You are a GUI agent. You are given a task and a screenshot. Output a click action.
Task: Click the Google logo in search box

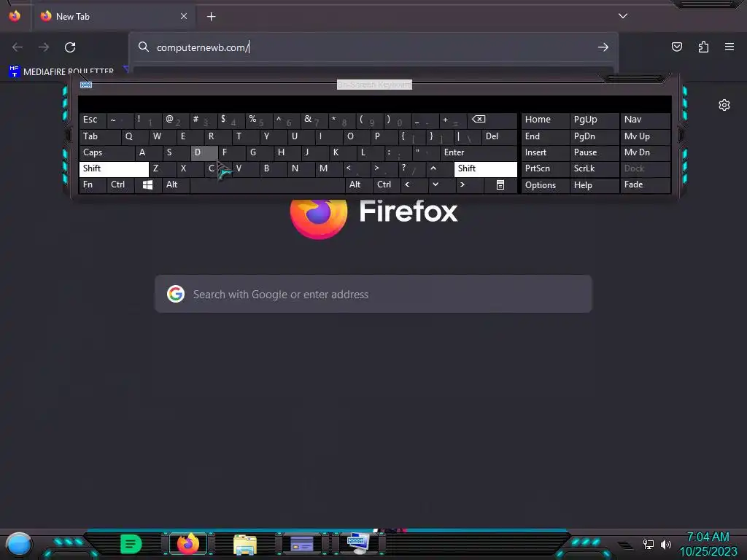coord(176,294)
